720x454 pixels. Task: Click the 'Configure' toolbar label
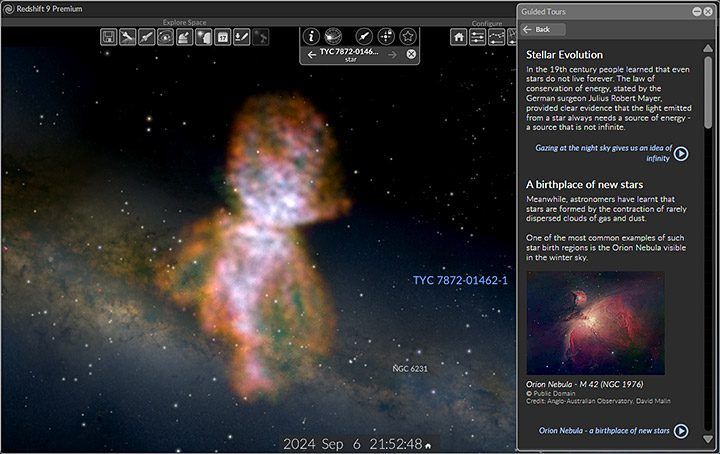coord(487,23)
